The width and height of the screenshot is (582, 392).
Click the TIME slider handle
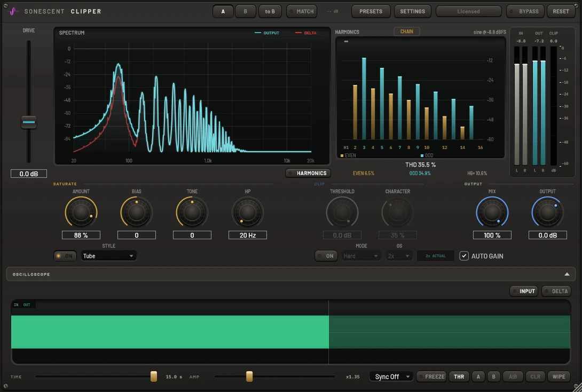click(154, 377)
